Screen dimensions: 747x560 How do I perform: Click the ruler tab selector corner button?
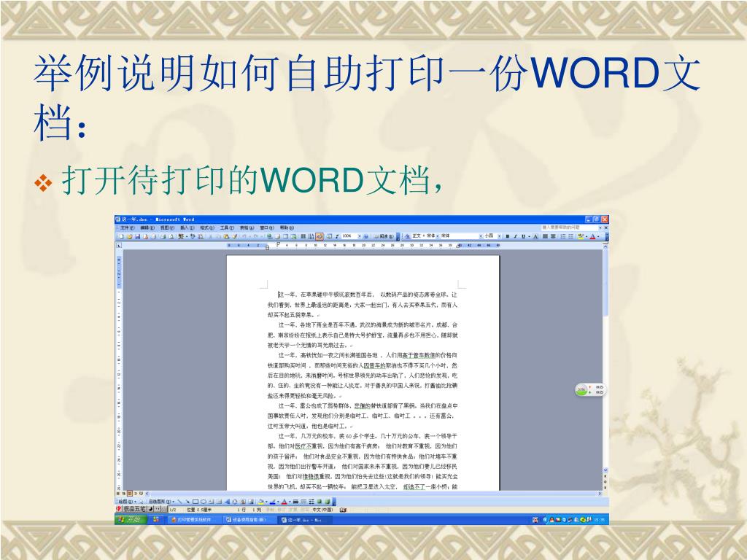coord(119,245)
